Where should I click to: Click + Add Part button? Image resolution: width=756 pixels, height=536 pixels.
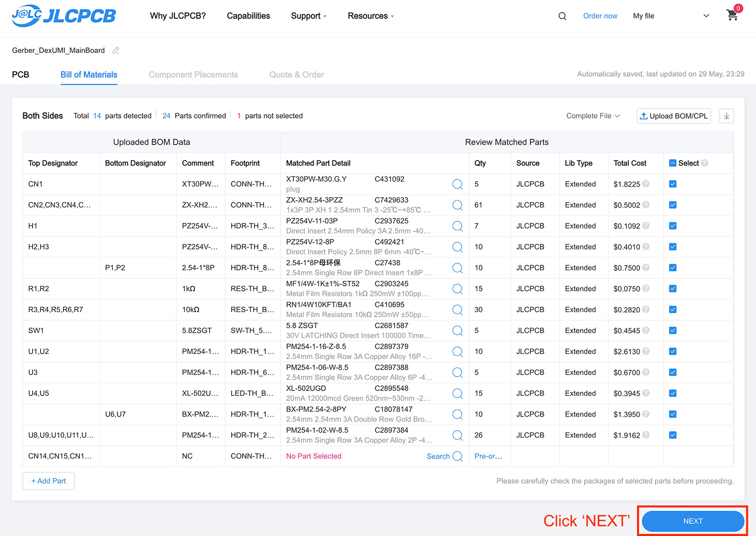coord(48,481)
